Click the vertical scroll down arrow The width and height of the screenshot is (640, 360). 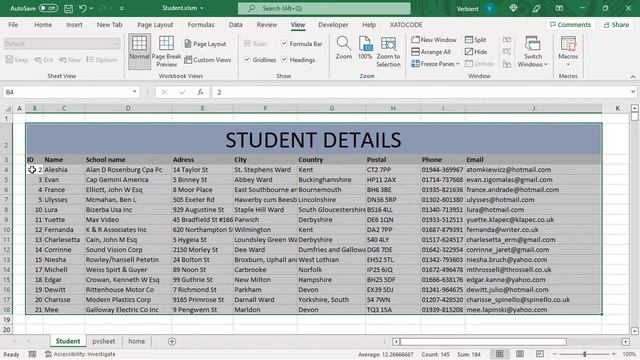click(634, 331)
